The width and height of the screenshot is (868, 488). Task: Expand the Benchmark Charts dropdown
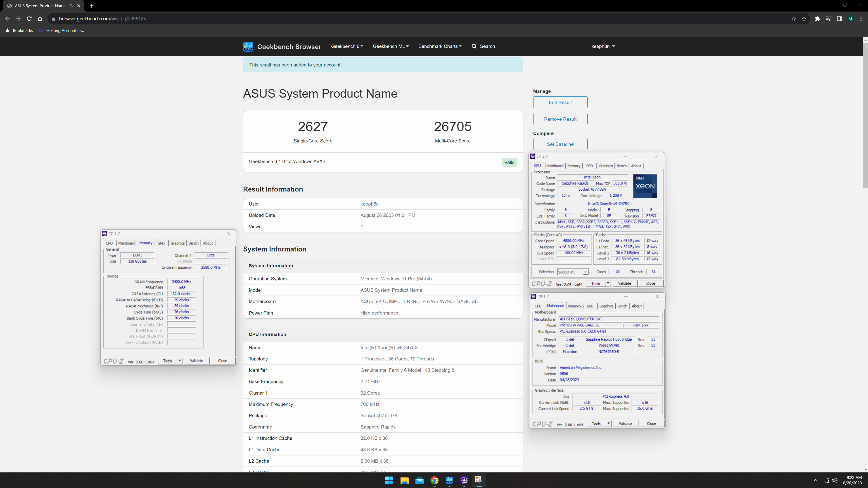click(x=440, y=46)
